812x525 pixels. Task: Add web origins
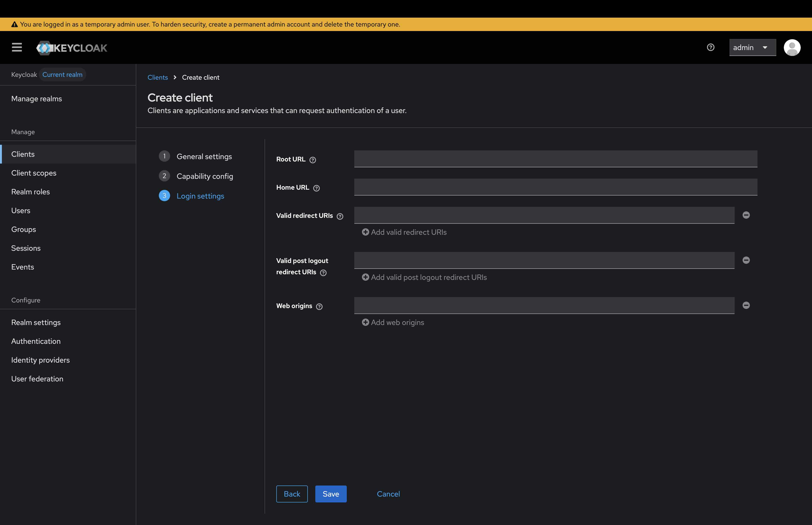(393, 322)
